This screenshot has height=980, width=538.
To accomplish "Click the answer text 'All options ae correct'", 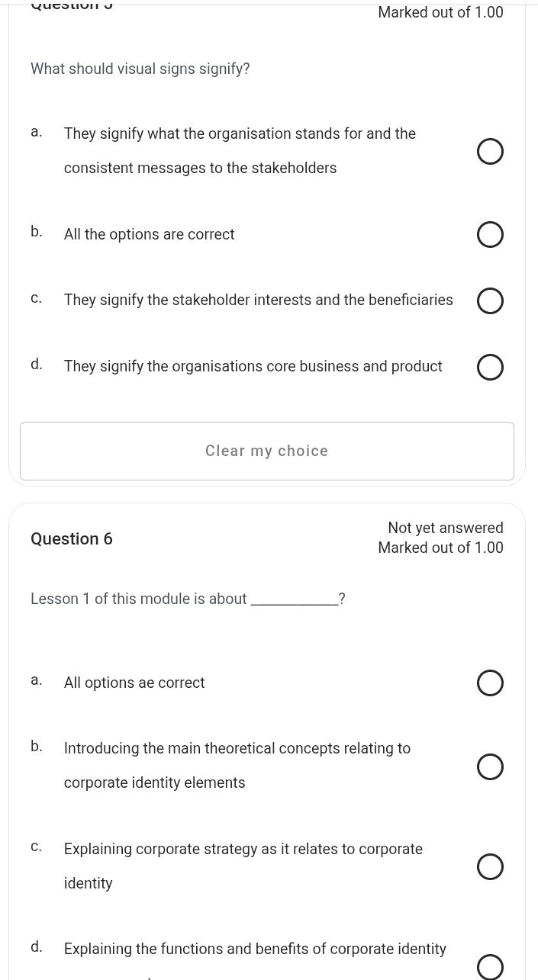I will coord(134,683).
